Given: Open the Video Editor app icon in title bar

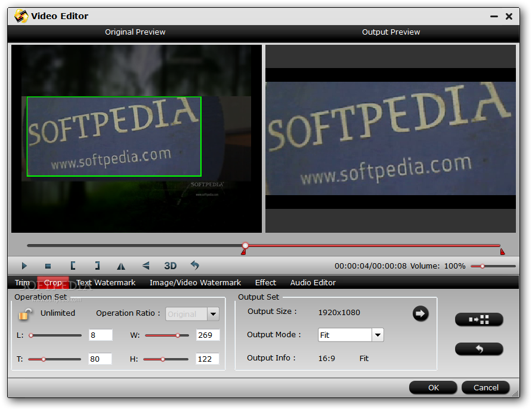Looking at the screenshot, I should [21, 16].
